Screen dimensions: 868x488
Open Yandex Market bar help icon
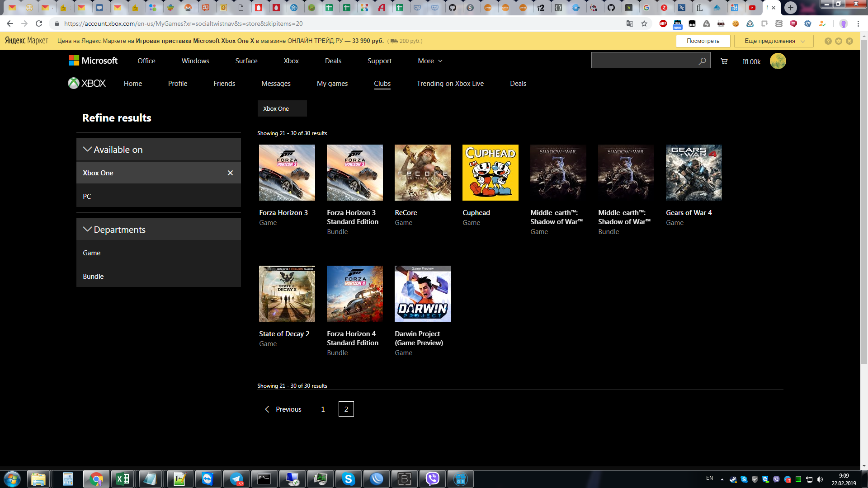point(828,41)
